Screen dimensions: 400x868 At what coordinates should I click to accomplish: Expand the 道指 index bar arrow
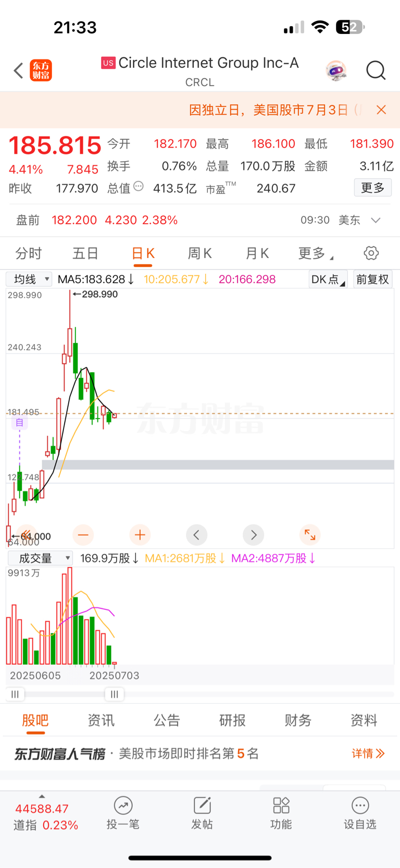click(x=42, y=797)
